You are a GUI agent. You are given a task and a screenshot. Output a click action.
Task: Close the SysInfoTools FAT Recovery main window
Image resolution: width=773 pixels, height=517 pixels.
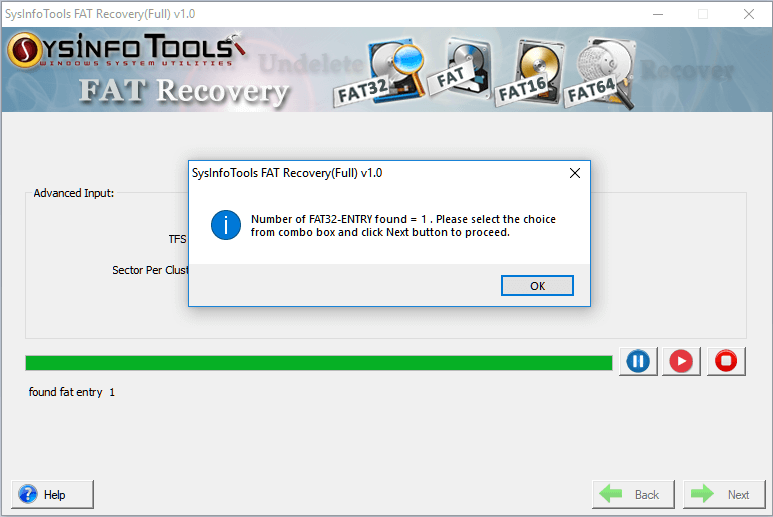748,14
